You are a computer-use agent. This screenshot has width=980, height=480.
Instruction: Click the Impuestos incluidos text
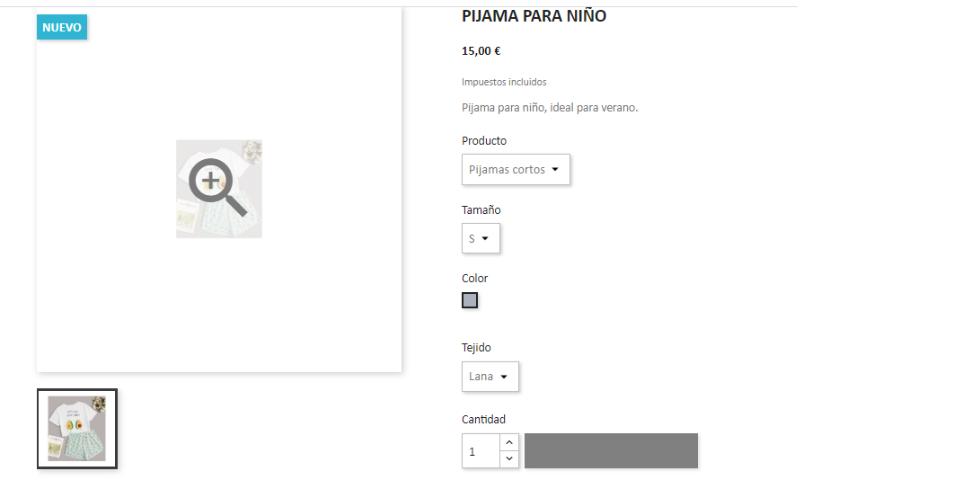(504, 82)
